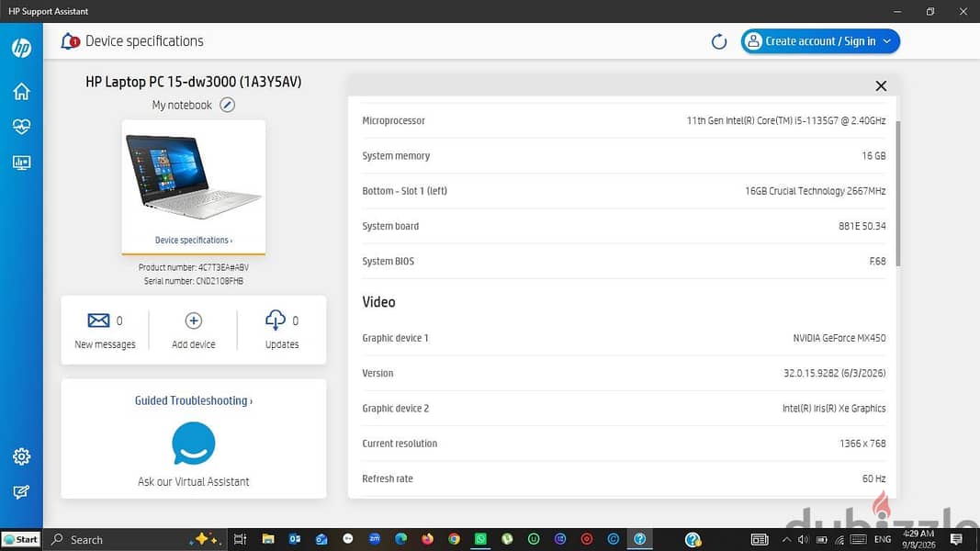Image resolution: width=980 pixels, height=551 pixels.
Task: Open the notifications bell with red badge
Action: click(x=70, y=41)
